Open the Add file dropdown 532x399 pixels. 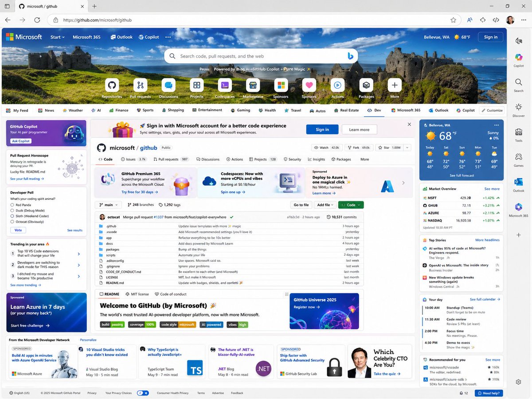pos(325,205)
